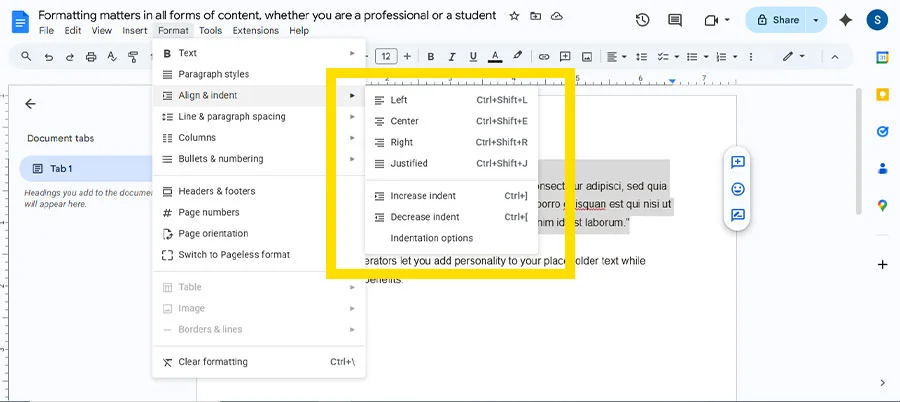The height and width of the screenshot is (402, 900).
Task: Toggle italic formatting in toolbar
Action: (x=452, y=56)
